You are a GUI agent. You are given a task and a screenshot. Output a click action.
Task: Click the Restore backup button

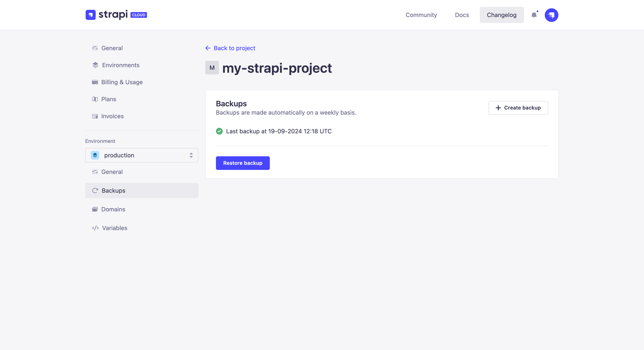click(243, 163)
